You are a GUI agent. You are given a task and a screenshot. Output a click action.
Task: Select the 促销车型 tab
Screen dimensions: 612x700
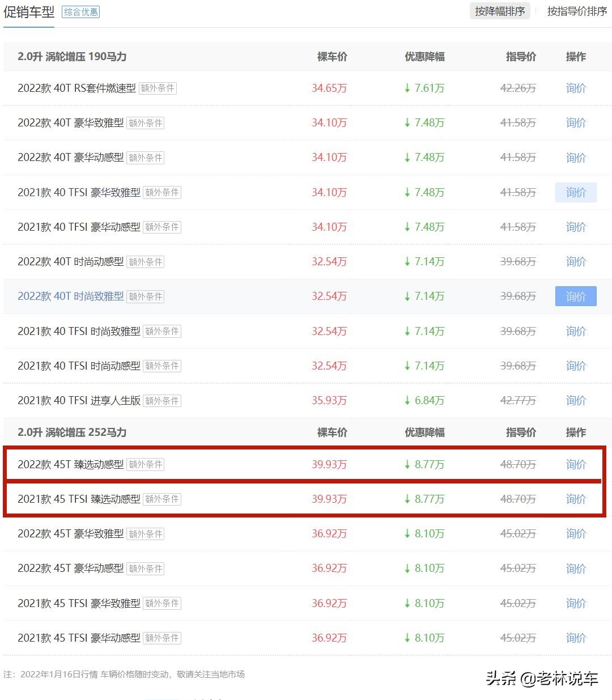point(29,12)
